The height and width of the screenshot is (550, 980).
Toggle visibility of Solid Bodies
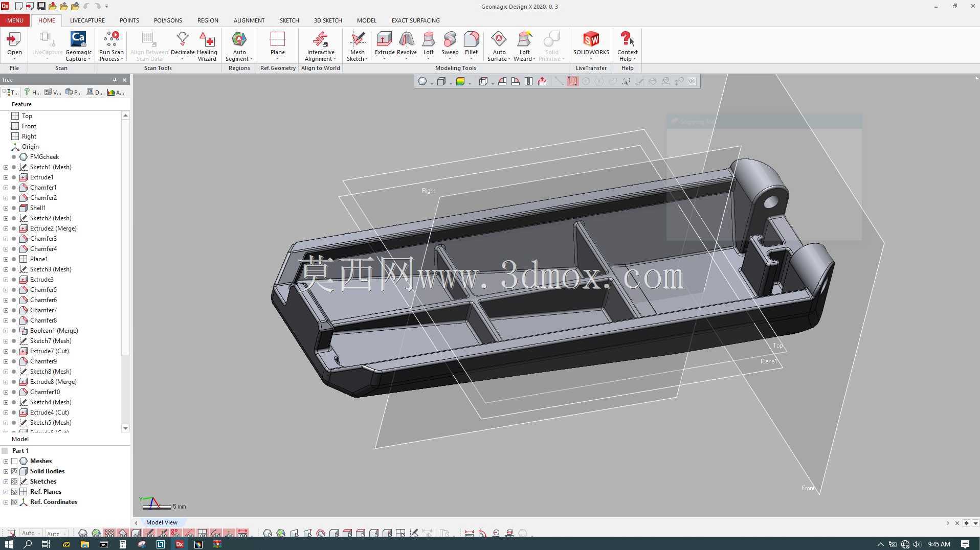[14, 471]
